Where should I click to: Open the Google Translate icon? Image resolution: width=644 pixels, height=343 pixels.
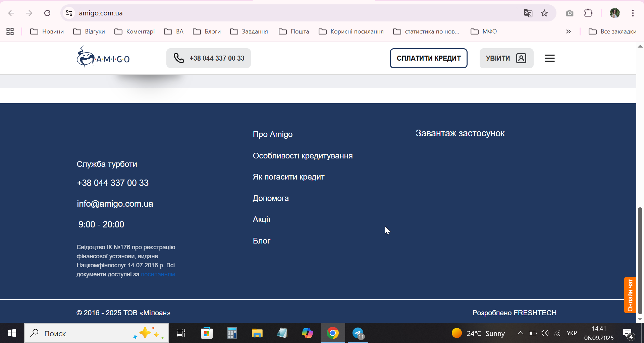(528, 13)
